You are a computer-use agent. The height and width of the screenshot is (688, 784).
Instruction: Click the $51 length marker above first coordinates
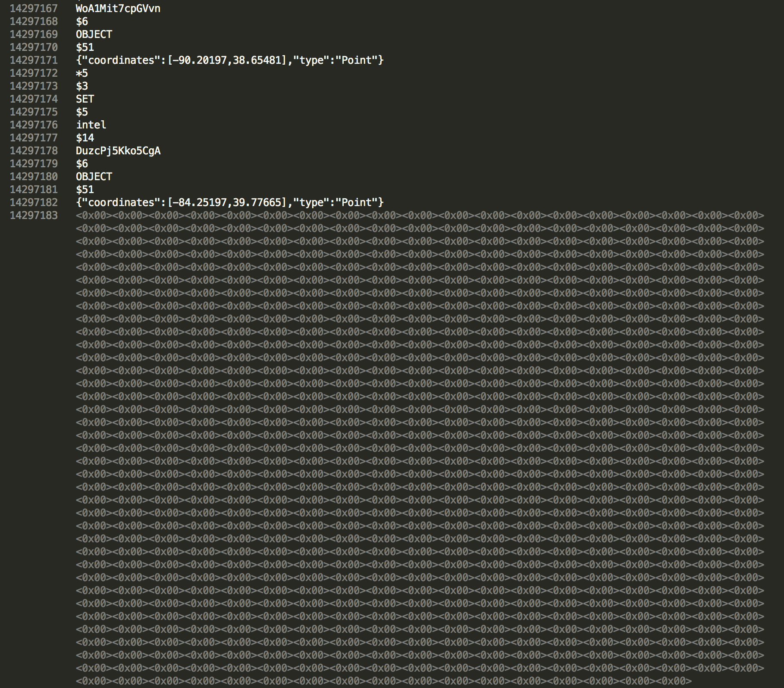[x=85, y=47]
